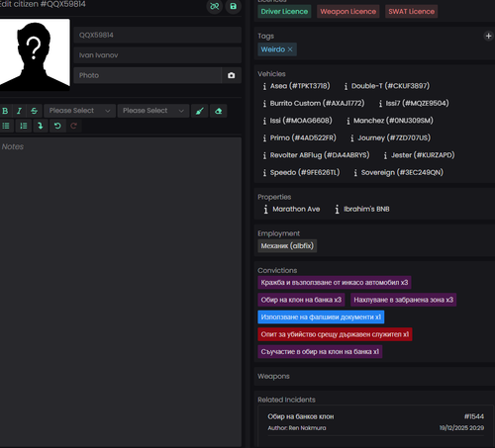The width and height of the screenshot is (495, 448).
Task: Click the line break arrow icon
Action: pos(41,126)
